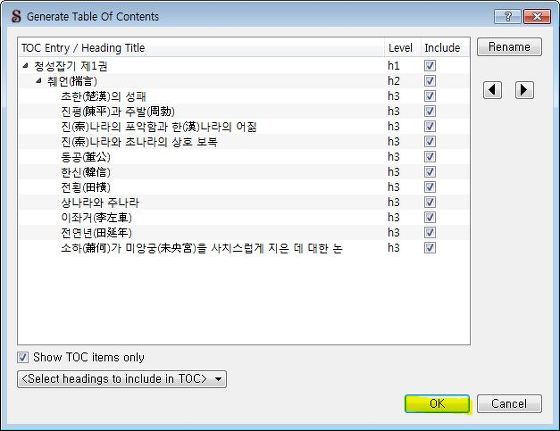Select the 전횡(田橫) entry
This screenshot has width=560, height=431.
(85, 187)
